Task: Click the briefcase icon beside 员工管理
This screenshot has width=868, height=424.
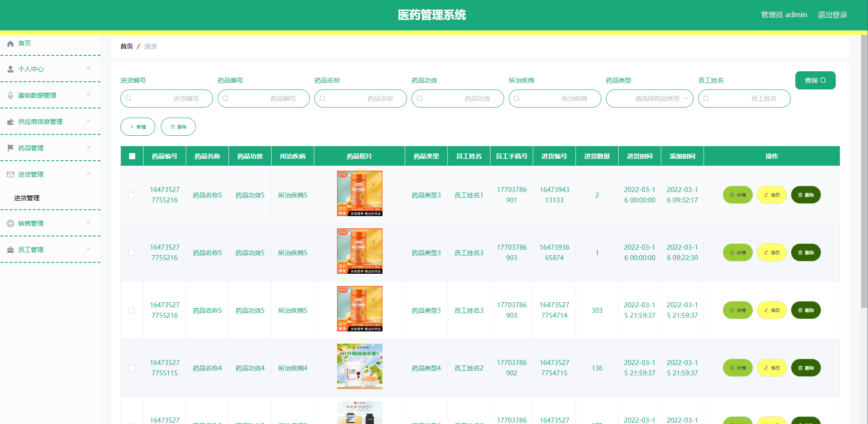Action: pos(10,249)
